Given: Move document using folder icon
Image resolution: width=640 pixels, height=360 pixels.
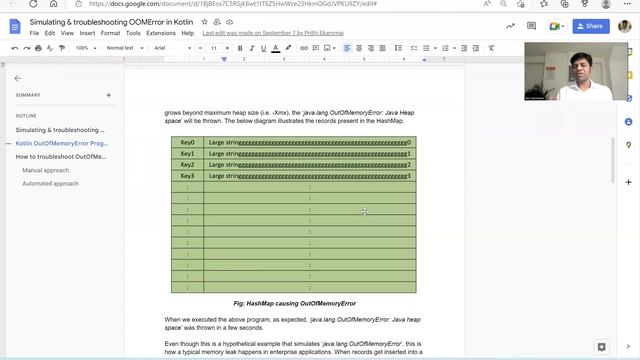Looking at the screenshot, I should [217, 22].
